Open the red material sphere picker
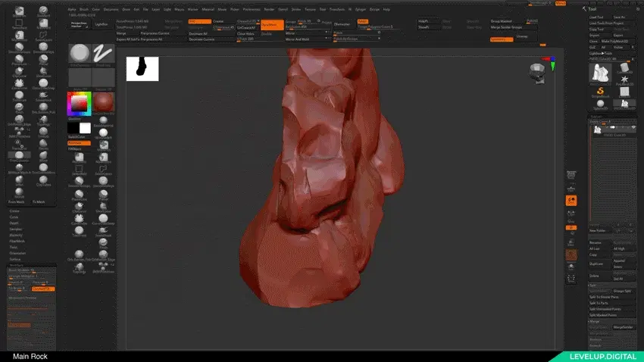 tap(103, 101)
